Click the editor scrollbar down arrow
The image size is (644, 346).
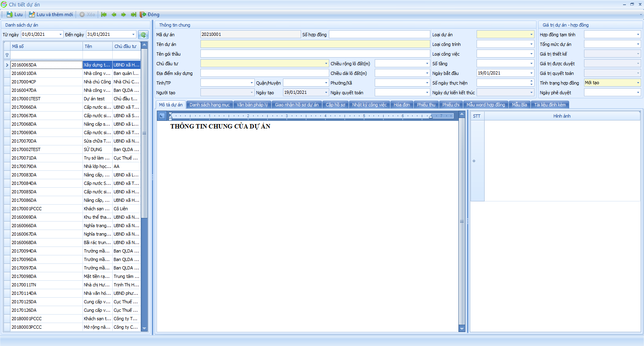pos(462,329)
